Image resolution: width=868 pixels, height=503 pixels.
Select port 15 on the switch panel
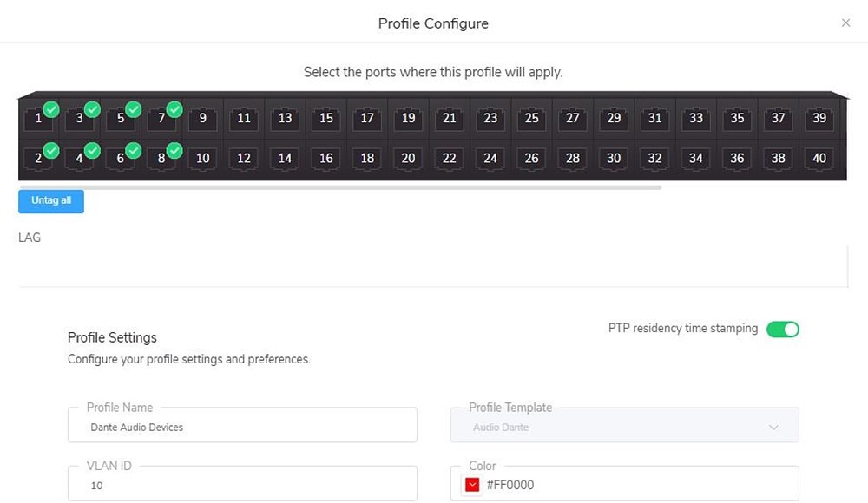click(x=326, y=118)
